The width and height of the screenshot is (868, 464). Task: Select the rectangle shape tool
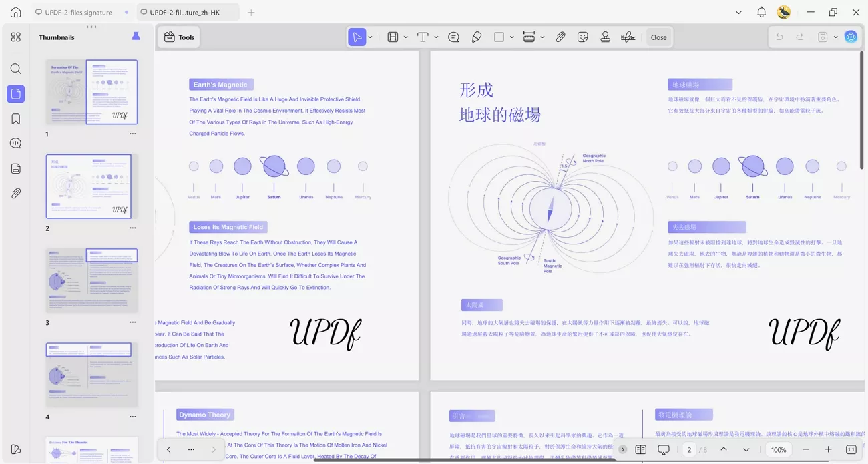(x=499, y=37)
